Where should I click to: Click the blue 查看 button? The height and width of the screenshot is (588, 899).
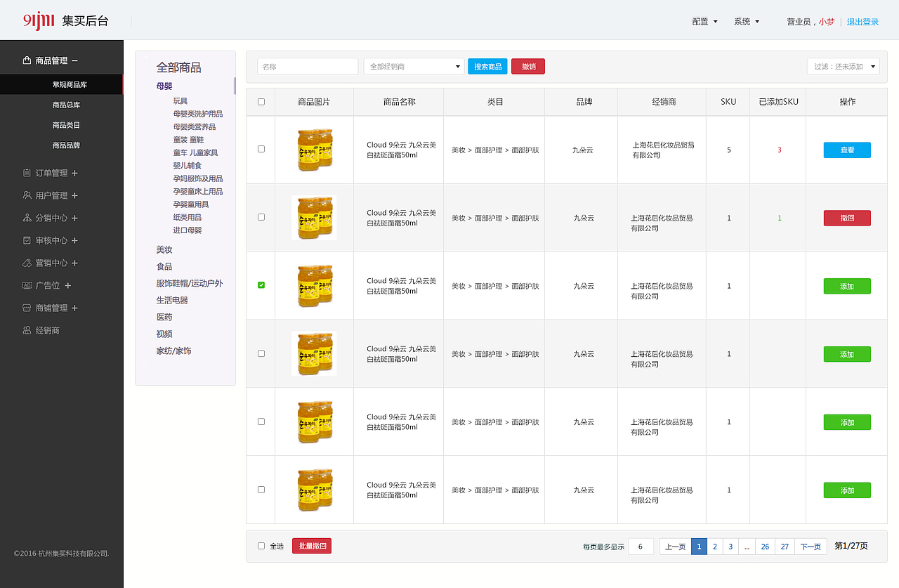[x=847, y=150]
